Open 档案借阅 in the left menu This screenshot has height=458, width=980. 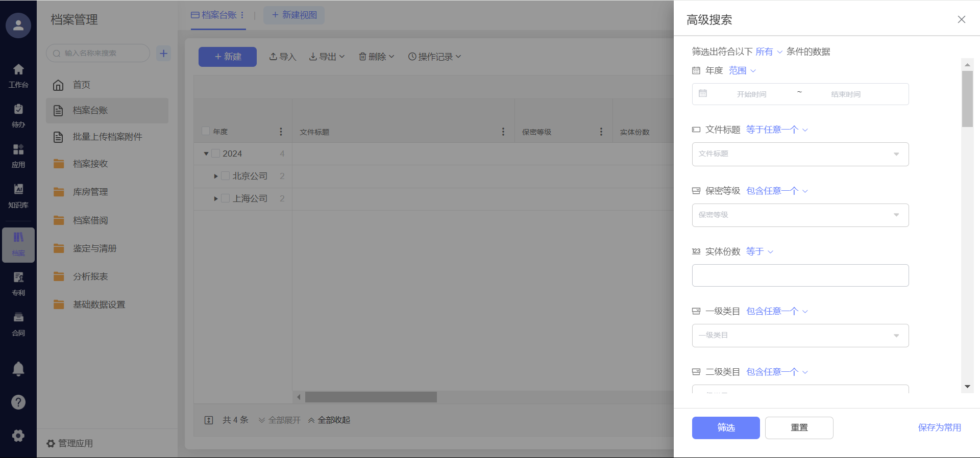pos(90,220)
